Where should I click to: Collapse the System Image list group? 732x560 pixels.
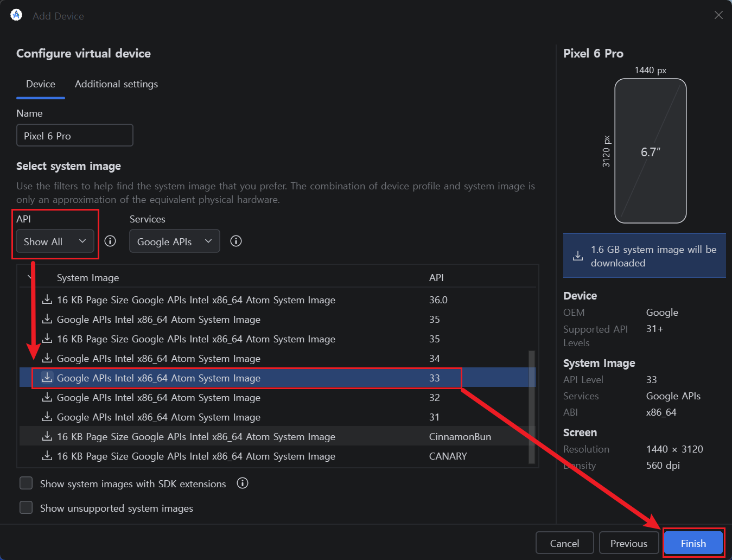[x=29, y=277]
